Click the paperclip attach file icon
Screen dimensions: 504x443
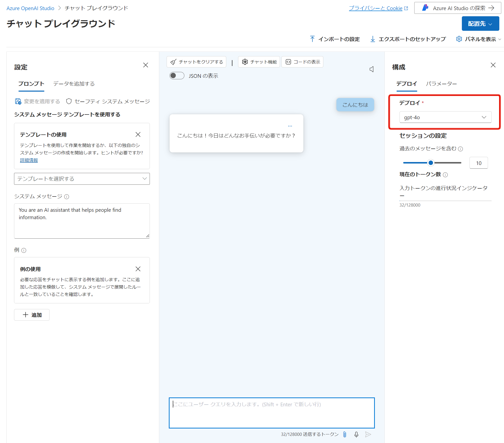point(345,434)
